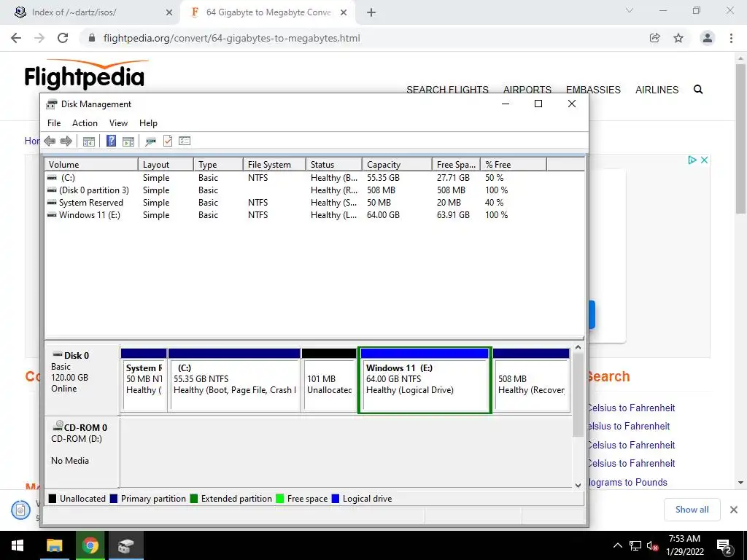Click the disk pane scroll-up arrow
The height and width of the screenshot is (560, 747).
pos(578,348)
